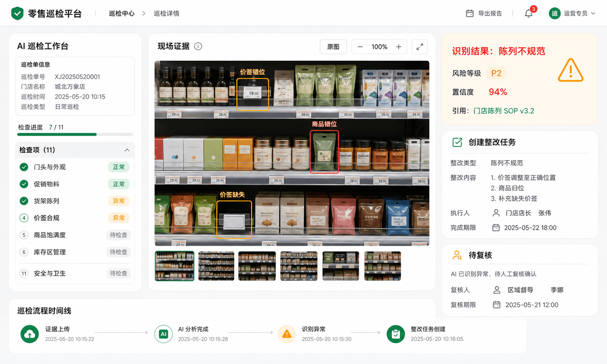Click the 整改任务创建 clipboard icon
This screenshot has height=364, width=607.
[x=396, y=334]
